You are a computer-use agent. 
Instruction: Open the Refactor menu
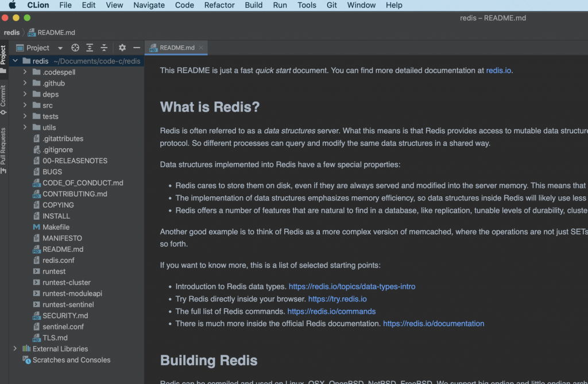tap(219, 5)
